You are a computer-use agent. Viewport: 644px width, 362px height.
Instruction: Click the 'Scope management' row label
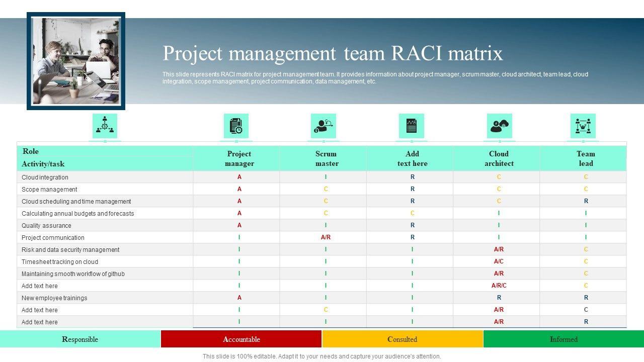click(49, 190)
